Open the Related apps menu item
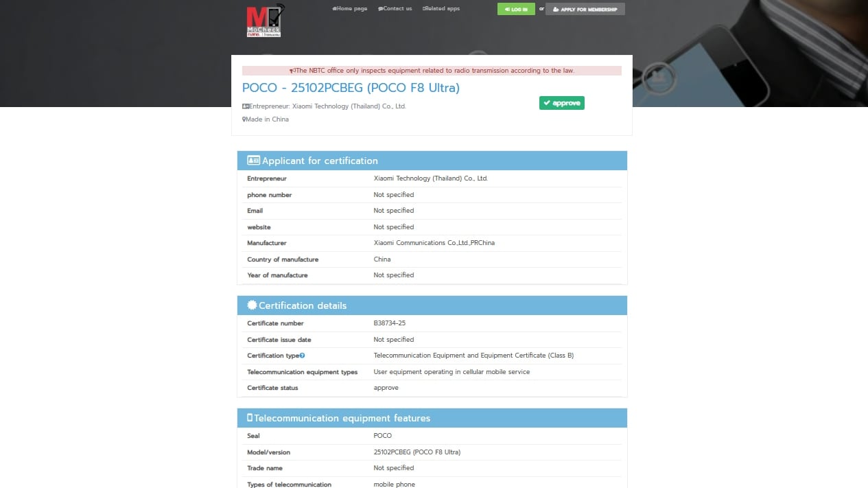Image resolution: width=868 pixels, height=488 pixels. (441, 8)
